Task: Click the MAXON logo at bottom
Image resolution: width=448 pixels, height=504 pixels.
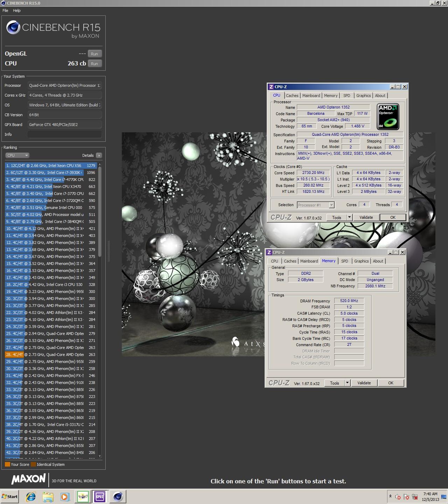Action: coord(28,479)
